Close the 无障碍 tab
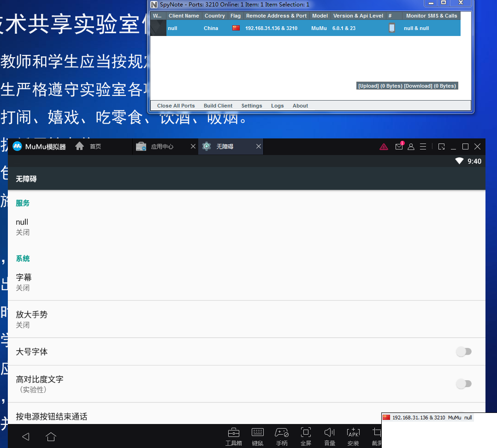The height and width of the screenshot is (448, 497). point(259,146)
